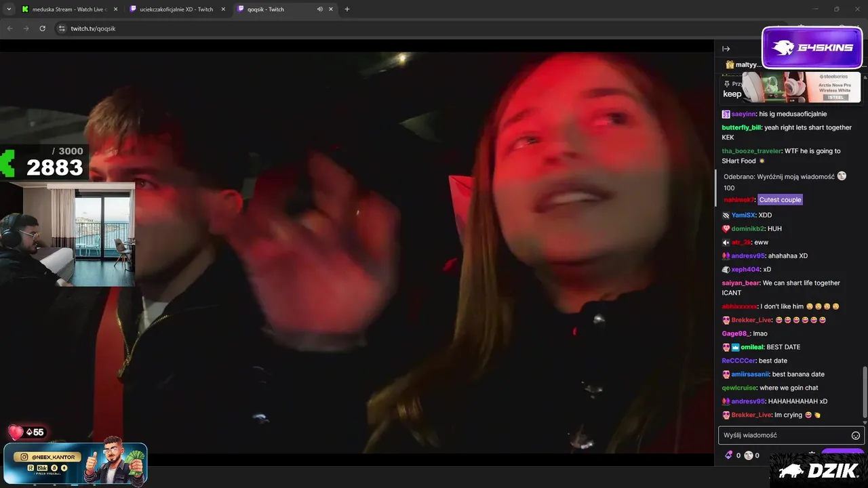The width and height of the screenshot is (868, 488).
Task: Open butterfly_bill's chat username
Action: coord(742,127)
